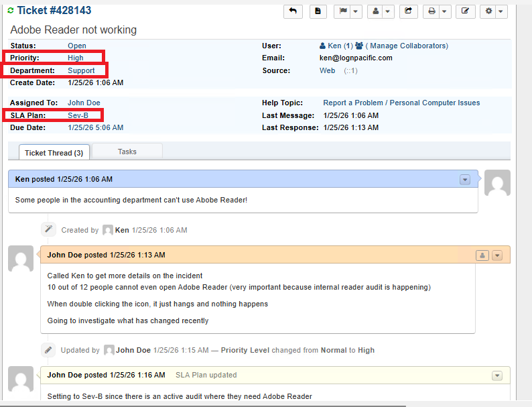This screenshot has height=407, width=532.
Task: Click the Sev-B SLA plan value
Action: 78,115
